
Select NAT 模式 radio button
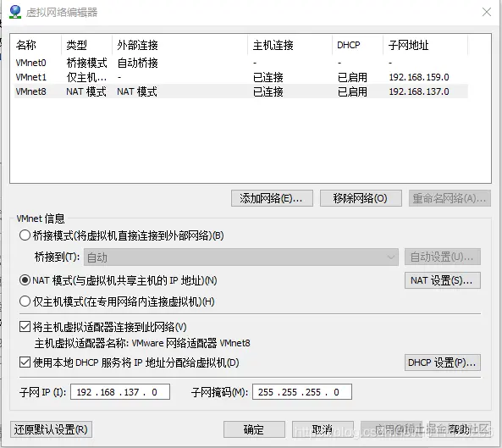point(25,280)
